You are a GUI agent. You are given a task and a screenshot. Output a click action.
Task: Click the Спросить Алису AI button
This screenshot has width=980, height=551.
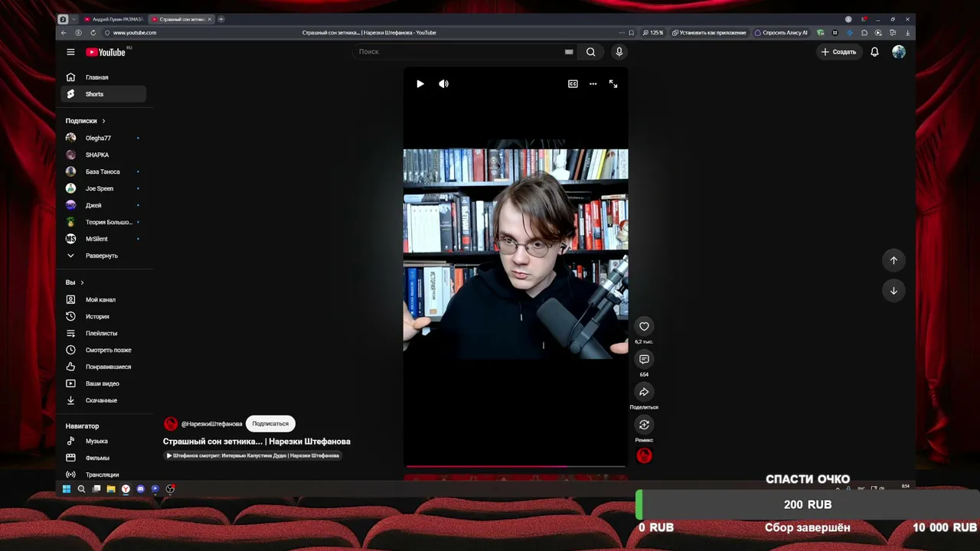pos(781,33)
